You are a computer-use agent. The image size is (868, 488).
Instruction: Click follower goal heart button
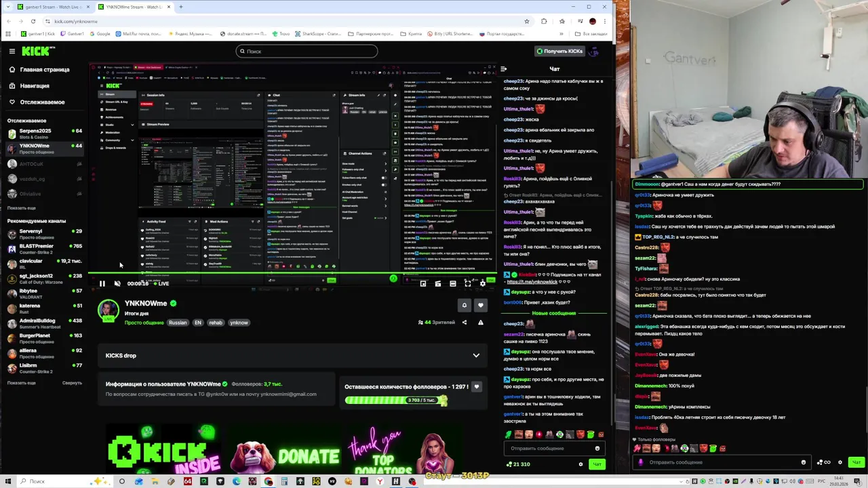(x=477, y=387)
